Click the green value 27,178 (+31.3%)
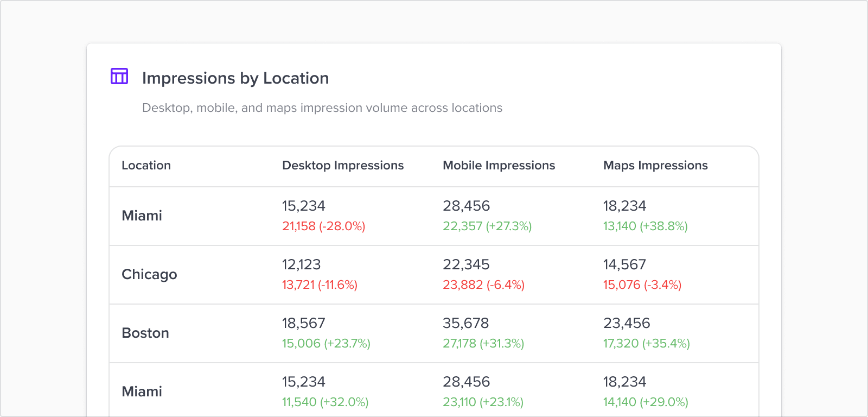This screenshot has height=417, width=868. click(x=483, y=343)
